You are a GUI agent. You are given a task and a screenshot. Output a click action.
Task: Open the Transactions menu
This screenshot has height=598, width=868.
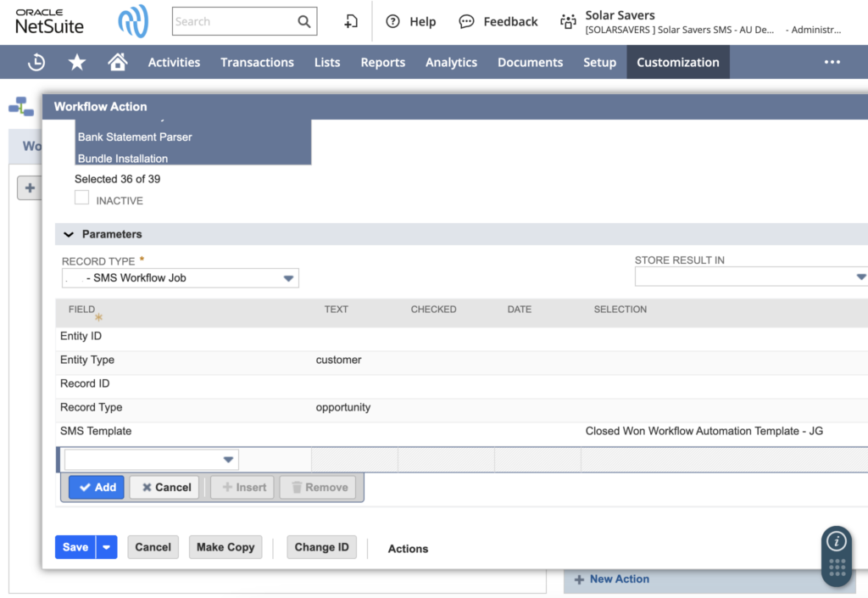pos(257,62)
